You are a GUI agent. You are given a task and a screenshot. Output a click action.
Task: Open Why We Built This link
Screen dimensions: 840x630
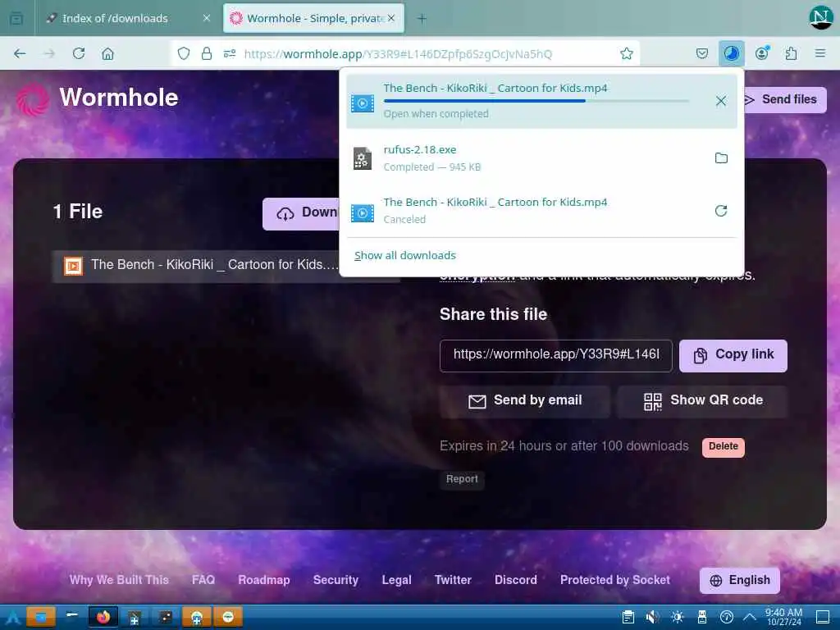(x=119, y=580)
